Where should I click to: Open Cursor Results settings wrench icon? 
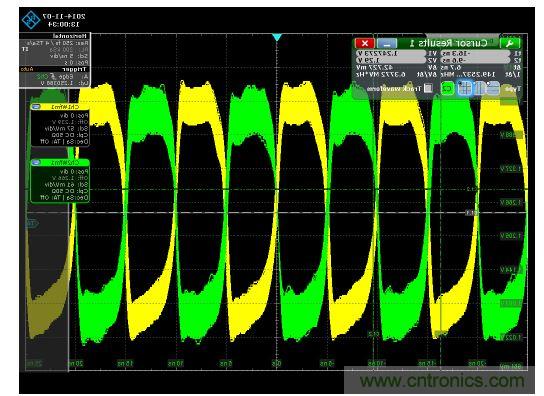[x=510, y=43]
